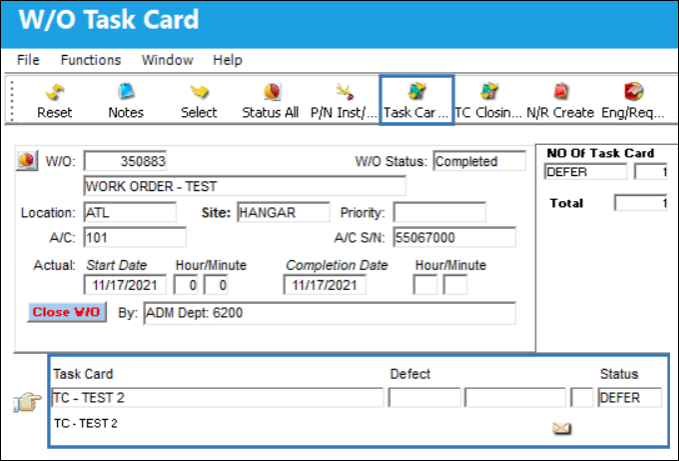Click the Close W/O button
This screenshot has width=679, height=461.
67,312
